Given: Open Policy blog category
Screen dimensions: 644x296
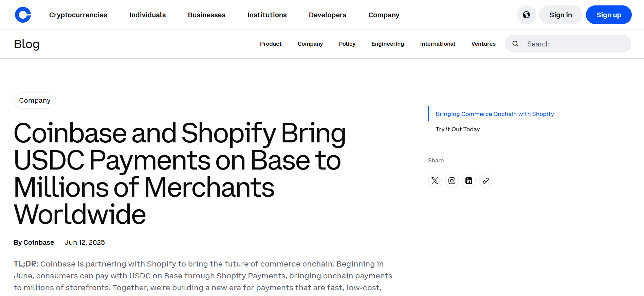Looking at the screenshot, I should coord(347,44).
